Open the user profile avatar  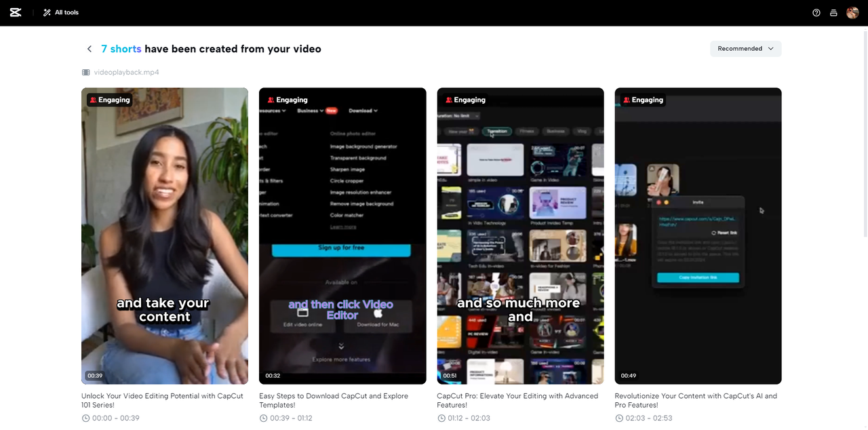[x=852, y=12]
